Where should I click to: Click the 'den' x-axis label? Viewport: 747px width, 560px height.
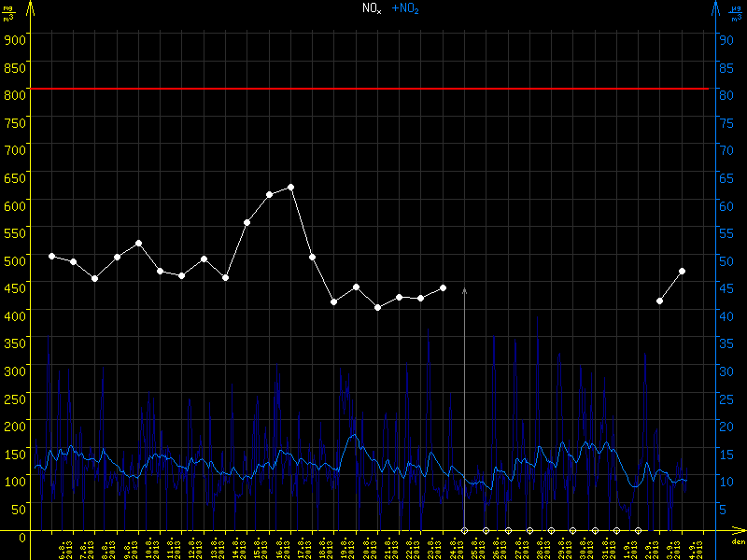(x=737, y=543)
